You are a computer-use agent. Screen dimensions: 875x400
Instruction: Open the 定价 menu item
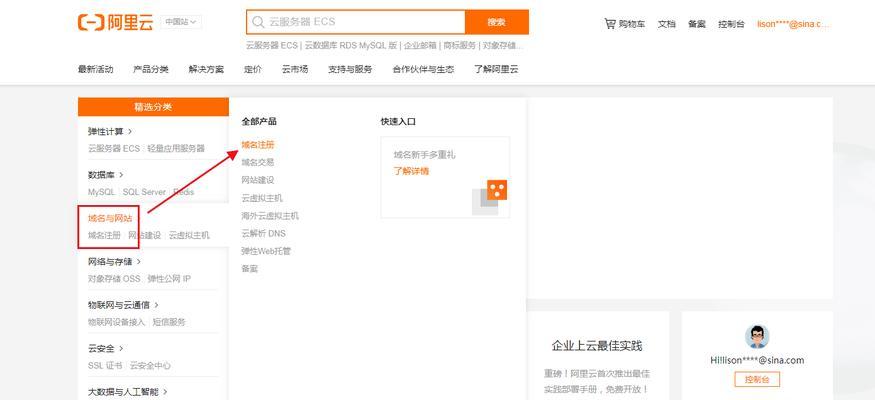[252, 70]
